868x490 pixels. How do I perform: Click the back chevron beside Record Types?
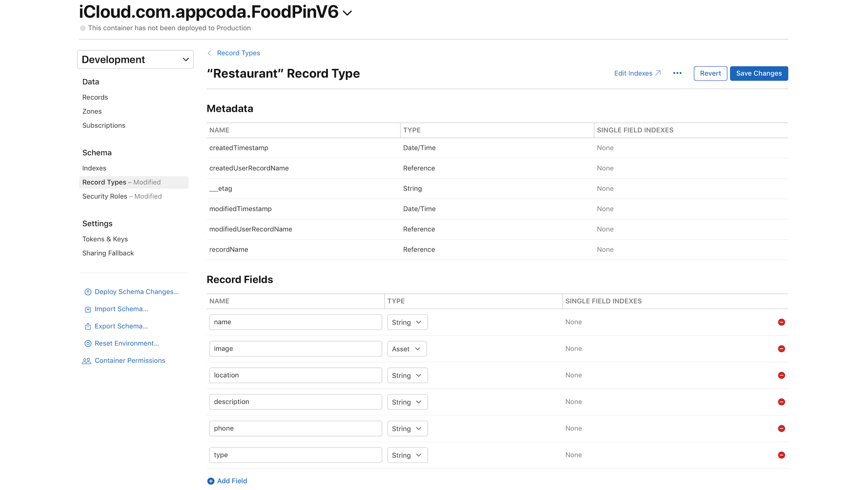(209, 53)
